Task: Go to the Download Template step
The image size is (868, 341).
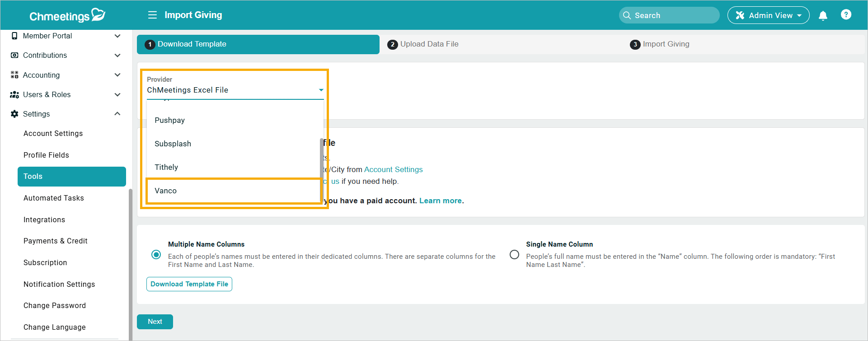Action: point(258,44)
